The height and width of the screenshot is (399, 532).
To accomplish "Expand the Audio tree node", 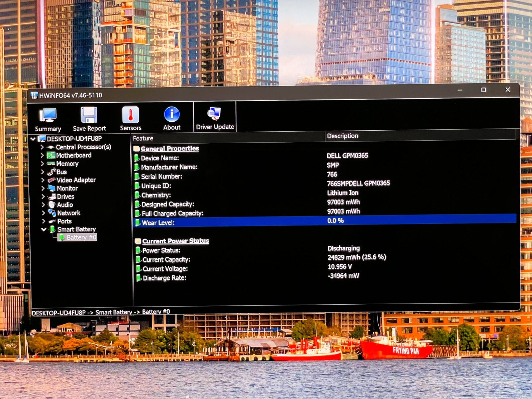I will pyautogui.click(x=43, y=205).
